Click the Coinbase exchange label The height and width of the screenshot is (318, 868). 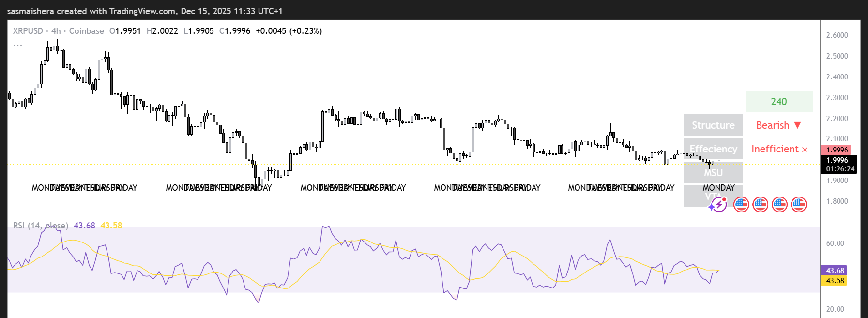87,31
